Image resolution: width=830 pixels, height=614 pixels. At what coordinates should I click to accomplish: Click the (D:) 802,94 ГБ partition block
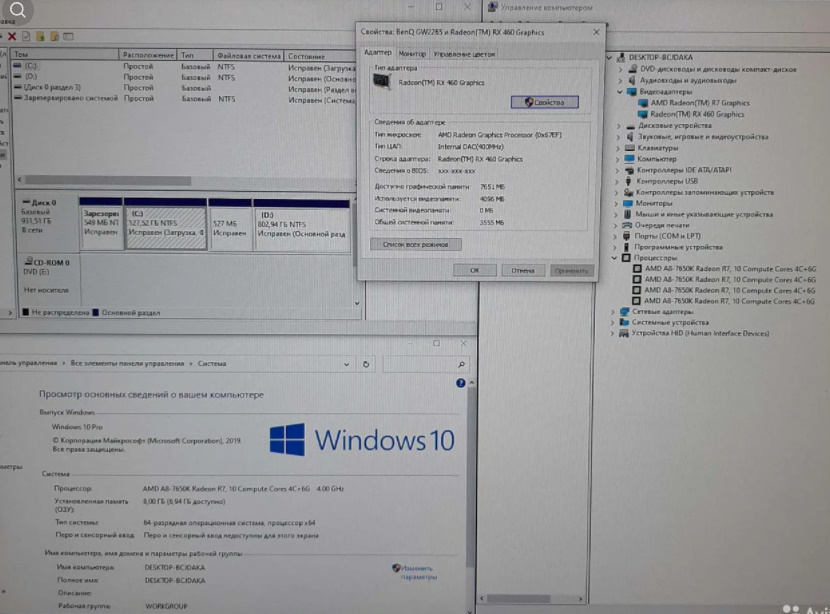(x=302, y=224)
